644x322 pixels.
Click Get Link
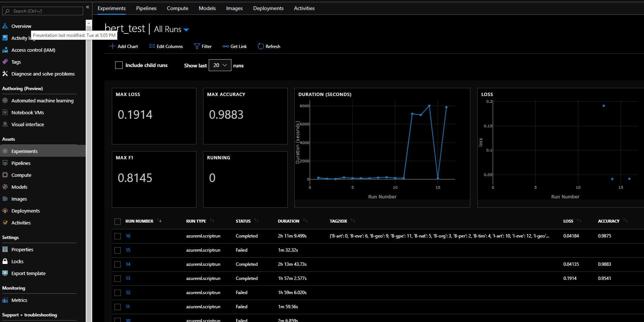(235, 46)
